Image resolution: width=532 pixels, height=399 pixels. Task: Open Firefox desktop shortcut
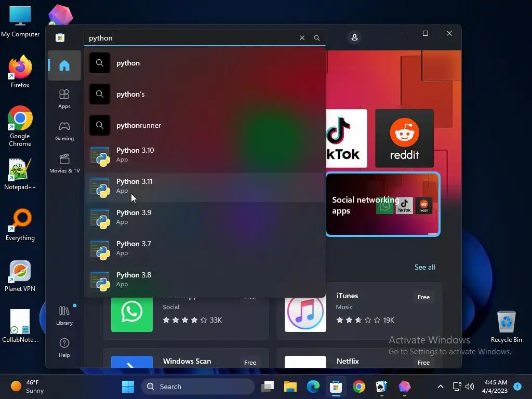(20, 72)
